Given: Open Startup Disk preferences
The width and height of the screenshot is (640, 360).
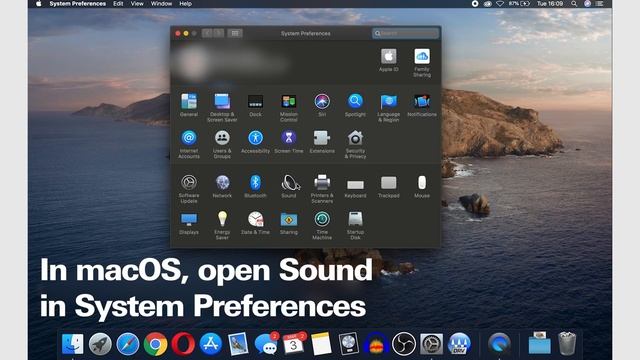Looking at the screenshot, I should [355, 225].
